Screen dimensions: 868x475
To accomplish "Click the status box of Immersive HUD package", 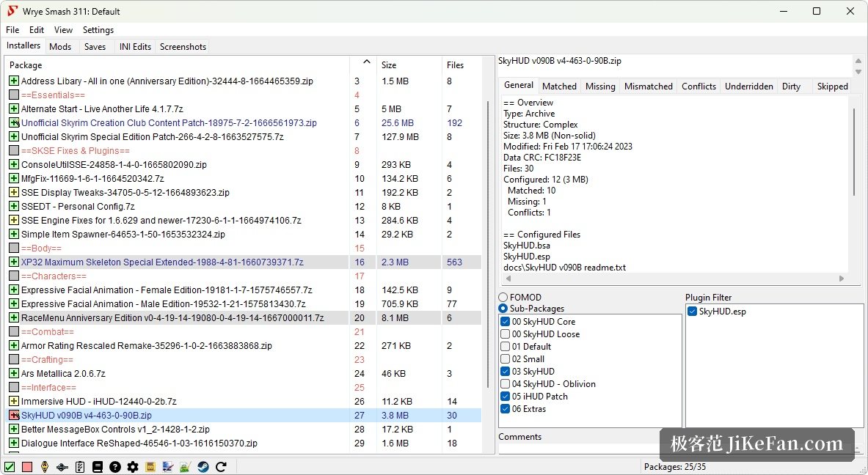I will (x=15, y=402).
